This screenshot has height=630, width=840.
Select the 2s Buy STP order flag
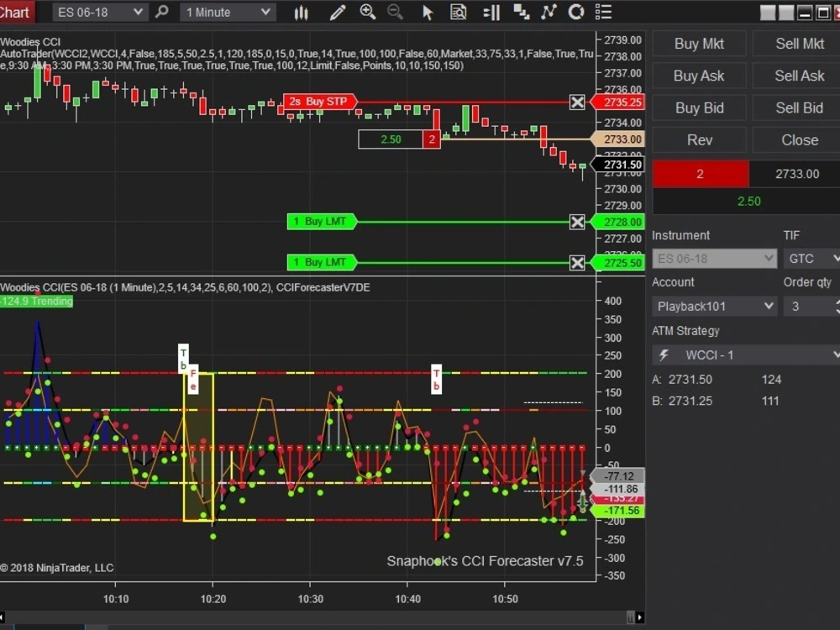(x=320, y=102)
